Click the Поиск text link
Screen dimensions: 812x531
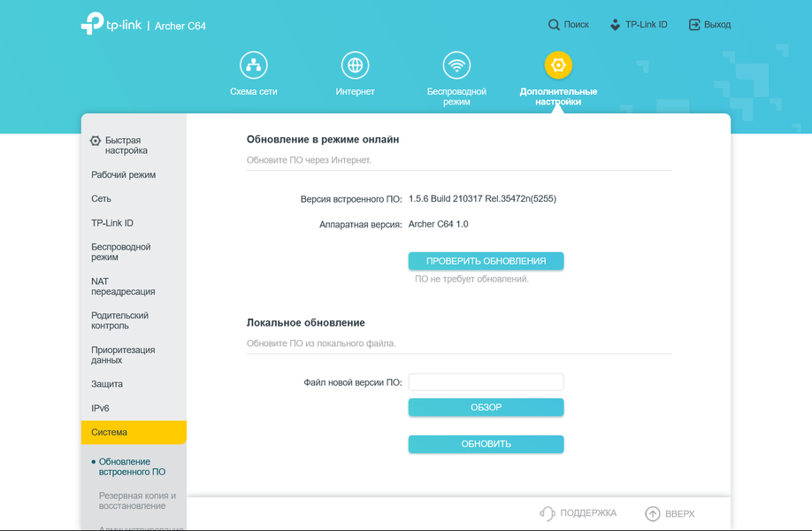pyautogui.click(x=577, y=25)
